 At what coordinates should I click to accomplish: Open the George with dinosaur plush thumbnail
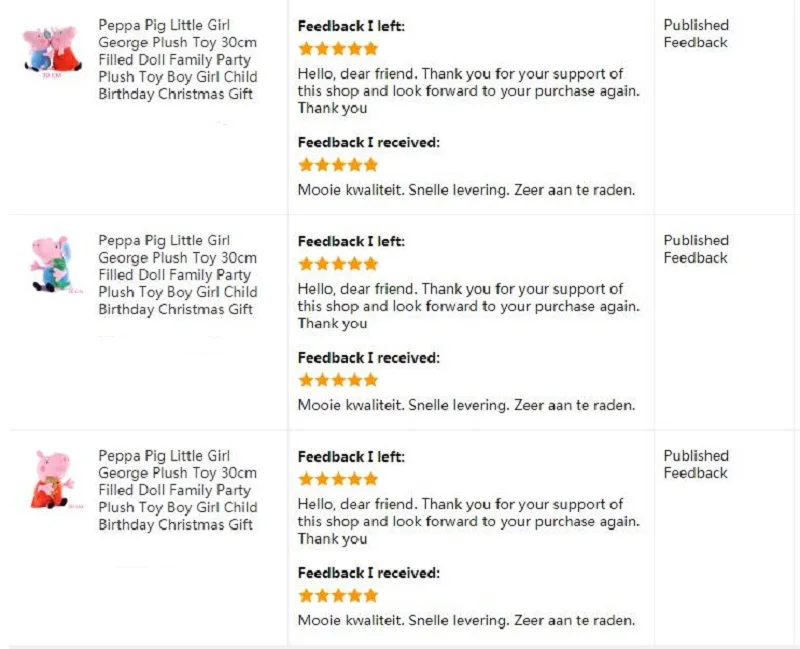(x=54, y=264)
